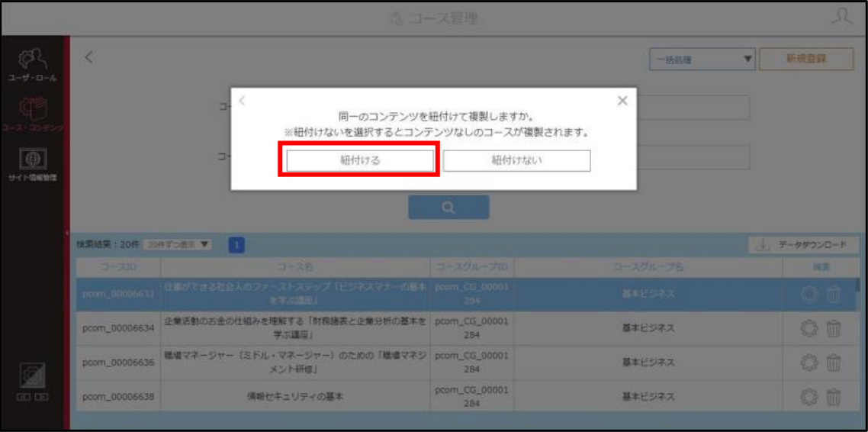Click the lower search field right of dialog
Image resolution: width=868 pixels, height=432 pixels.
coord(693,157)
